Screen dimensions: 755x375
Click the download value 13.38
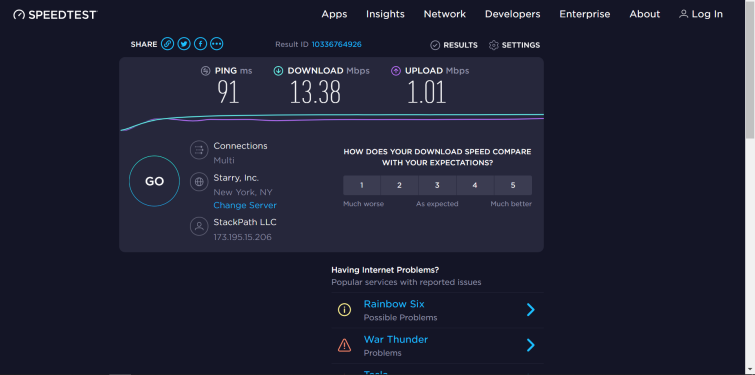pyautogui.click(x=315, y=92)
